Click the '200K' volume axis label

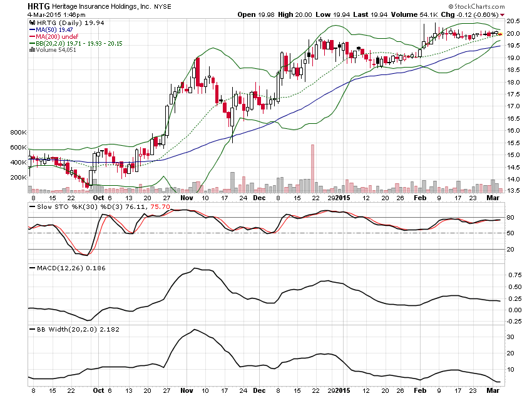point(18,177)
